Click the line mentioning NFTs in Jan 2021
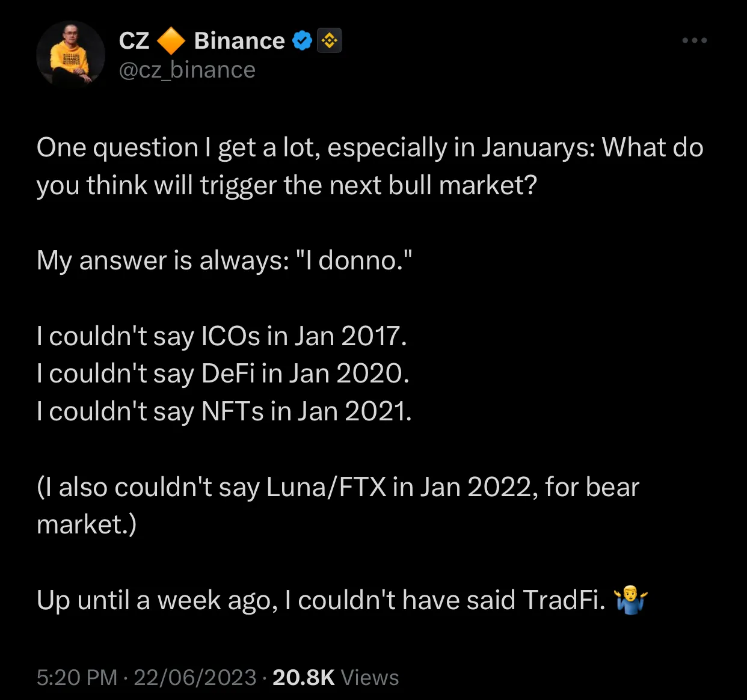The image size is (747, 700). (224, 412)
